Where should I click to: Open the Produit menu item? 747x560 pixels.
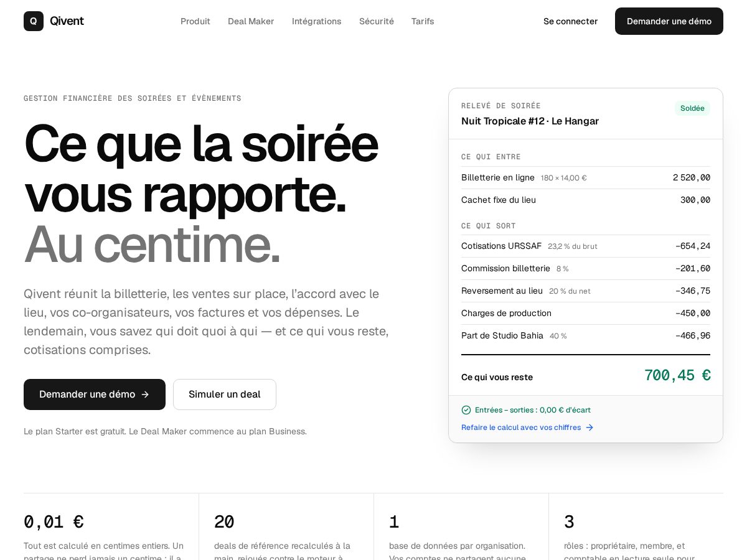tap(195, 21)
